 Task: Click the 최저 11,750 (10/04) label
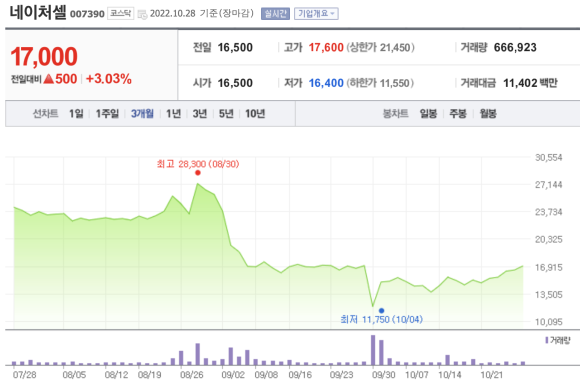[381, 319]
